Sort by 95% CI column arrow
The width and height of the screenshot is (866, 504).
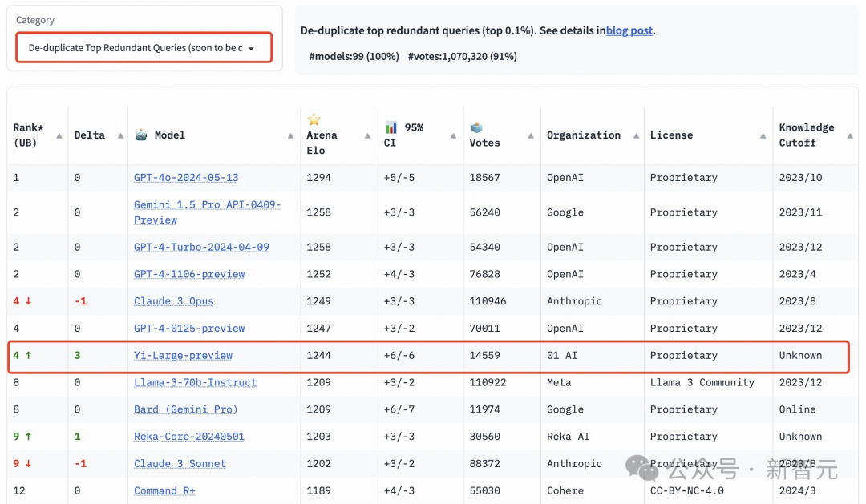click(x=453, y=135)
